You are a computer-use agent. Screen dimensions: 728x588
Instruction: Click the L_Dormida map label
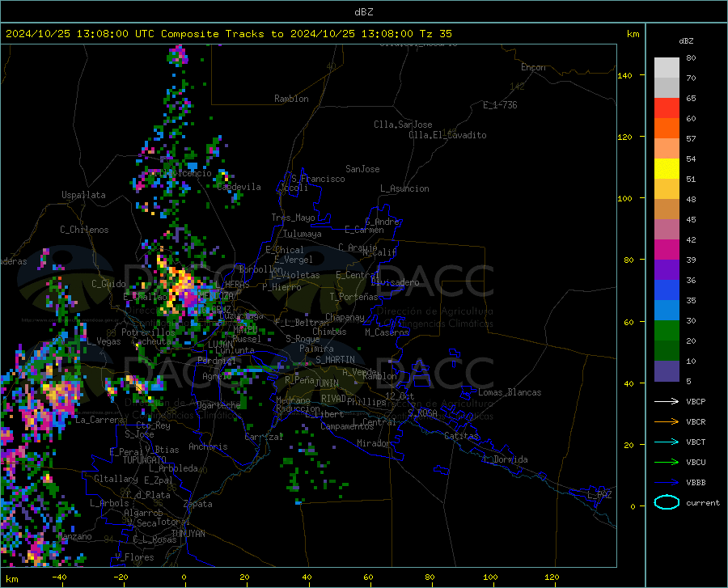click(x=505, y=459)
